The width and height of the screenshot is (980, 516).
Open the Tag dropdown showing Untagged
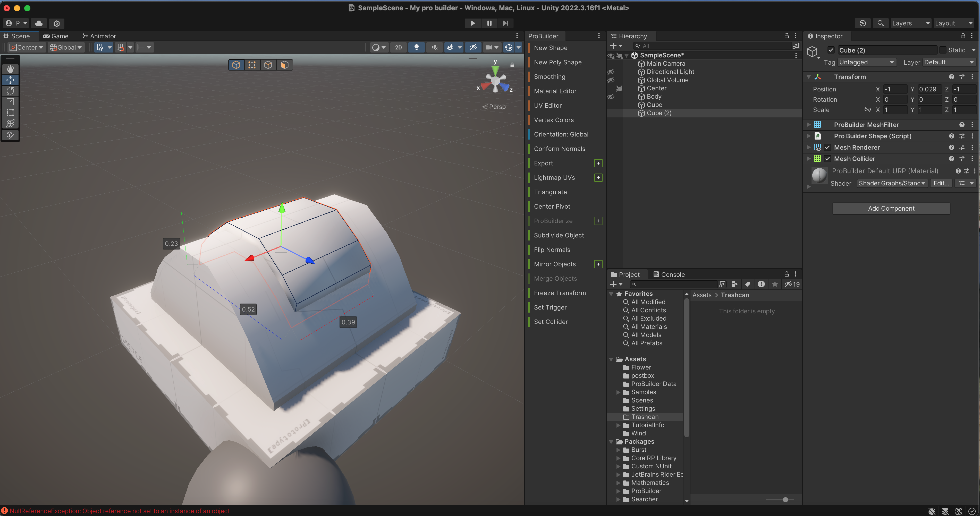(866, 62)
